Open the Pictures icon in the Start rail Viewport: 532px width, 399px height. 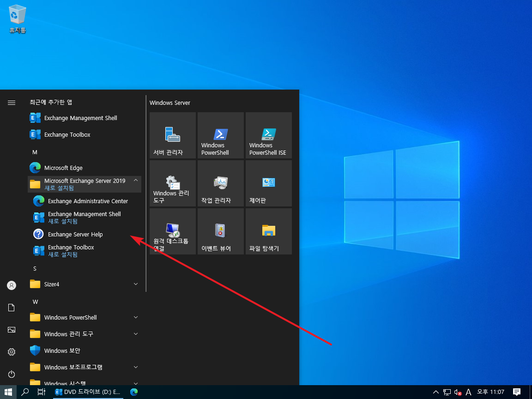click(x=12, y=330)
